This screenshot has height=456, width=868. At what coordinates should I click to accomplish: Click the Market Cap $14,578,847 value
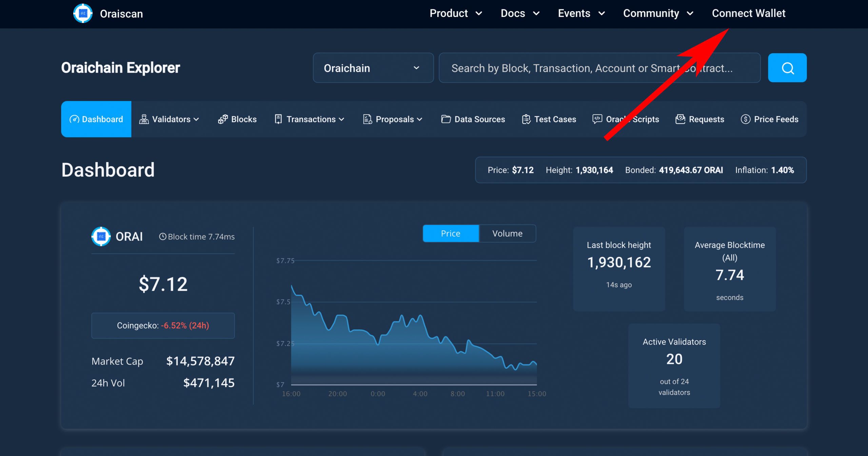click(x=200, y=361)
